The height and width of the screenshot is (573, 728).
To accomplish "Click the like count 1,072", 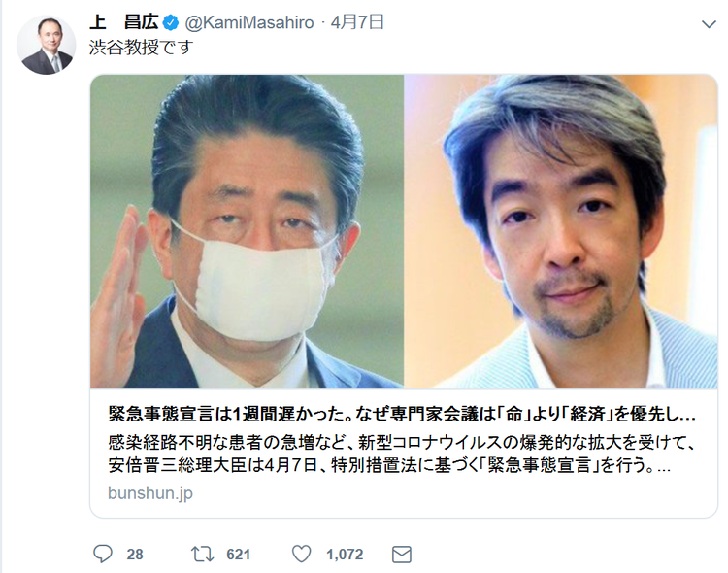I will [x=345, y=555].
